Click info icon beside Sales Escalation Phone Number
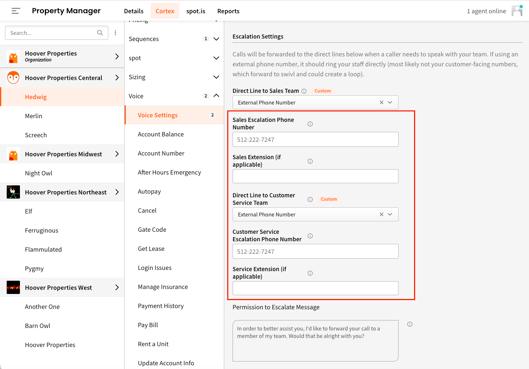529x369 pixels. (310, 124)
